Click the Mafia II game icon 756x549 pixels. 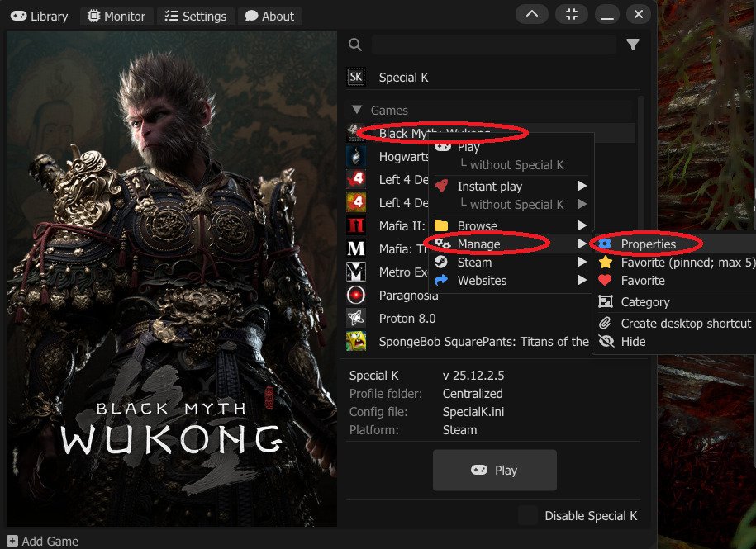(x=356, y=225)
